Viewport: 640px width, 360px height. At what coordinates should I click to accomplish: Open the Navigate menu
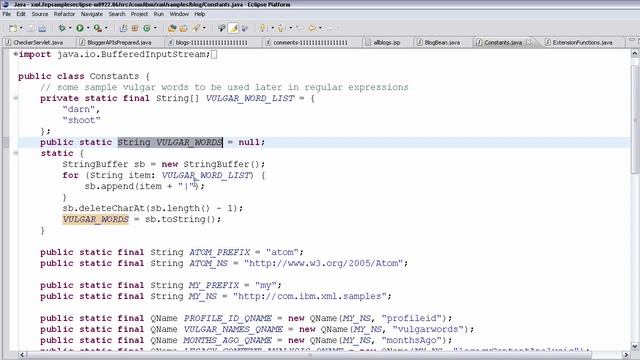[x=91, y=14]
